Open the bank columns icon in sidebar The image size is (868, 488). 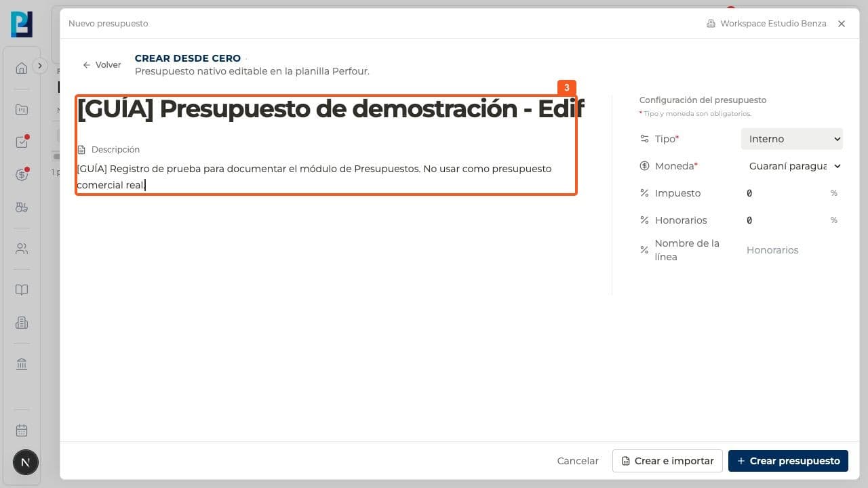coord(22,364)
